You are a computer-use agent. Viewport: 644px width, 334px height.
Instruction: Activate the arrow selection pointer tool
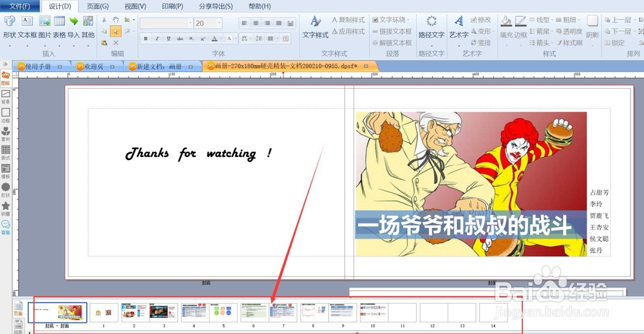pyautogui.click(x=116, y=31)
